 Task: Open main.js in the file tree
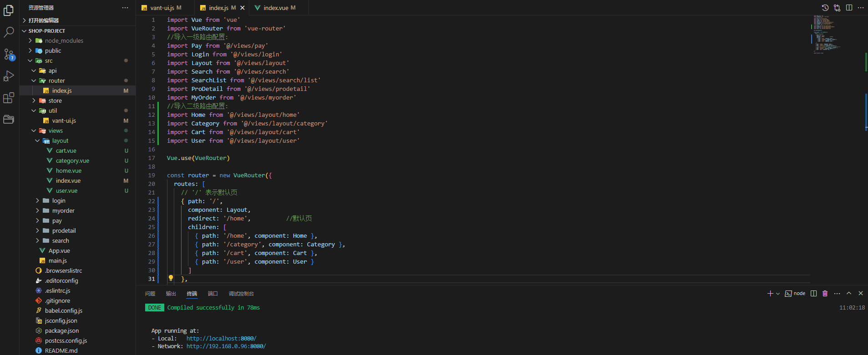click(78, 261)
